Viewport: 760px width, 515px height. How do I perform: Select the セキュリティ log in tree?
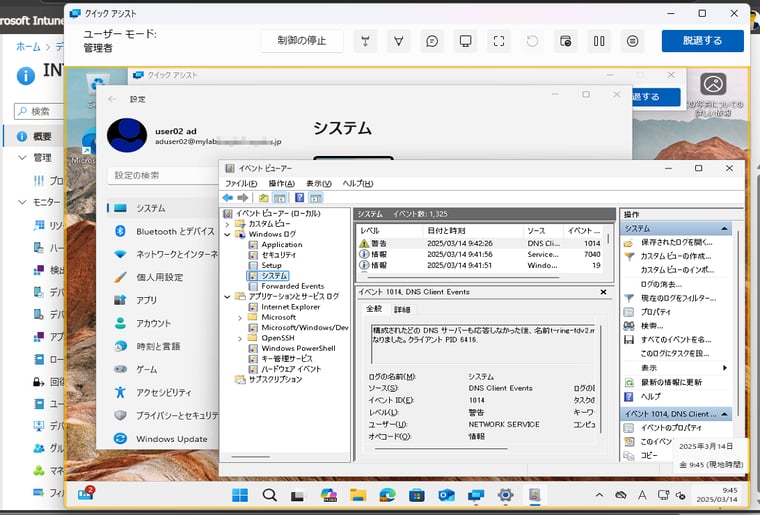coord(279,255)
